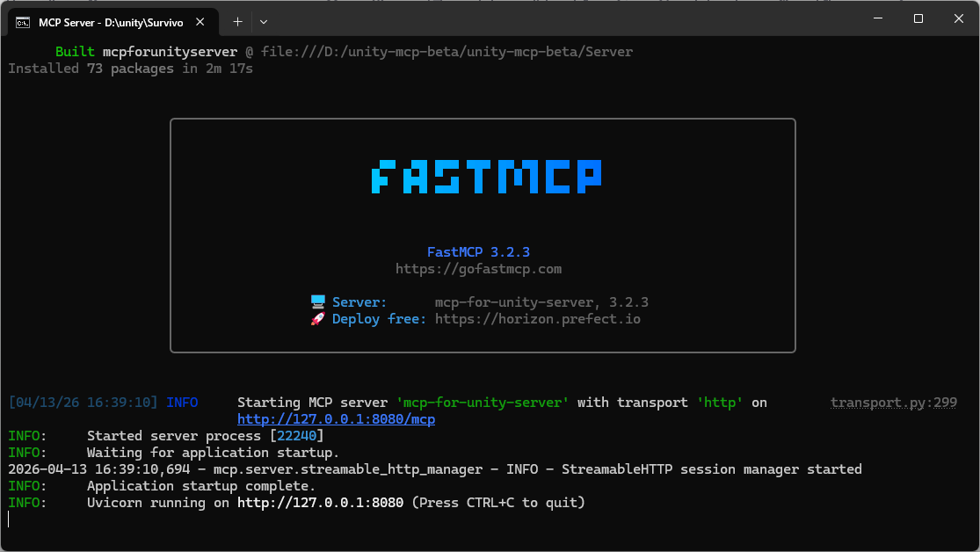980x552 pixels.
Task: Close the MCP Server tab
Action: (200, 22)
